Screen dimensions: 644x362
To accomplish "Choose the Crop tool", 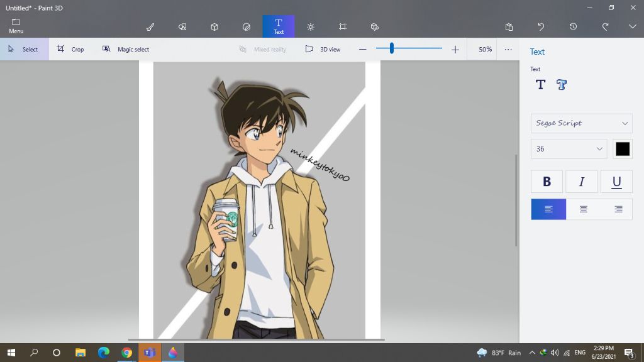I will (x=70, y=49).
